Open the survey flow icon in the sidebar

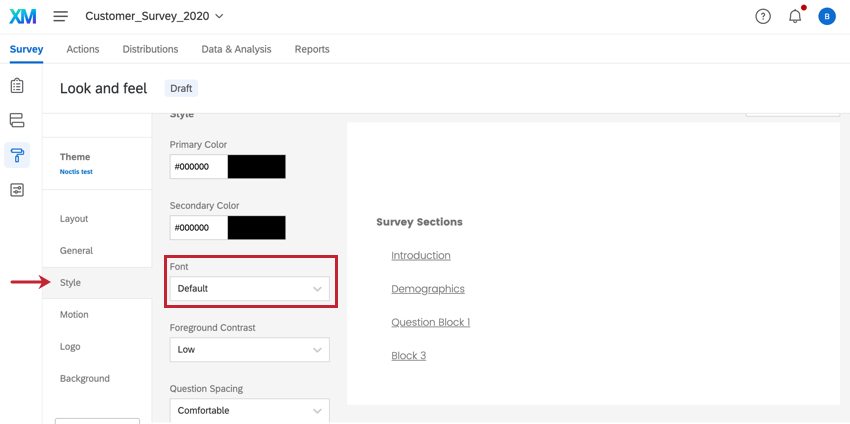click(x=17, y=120)
